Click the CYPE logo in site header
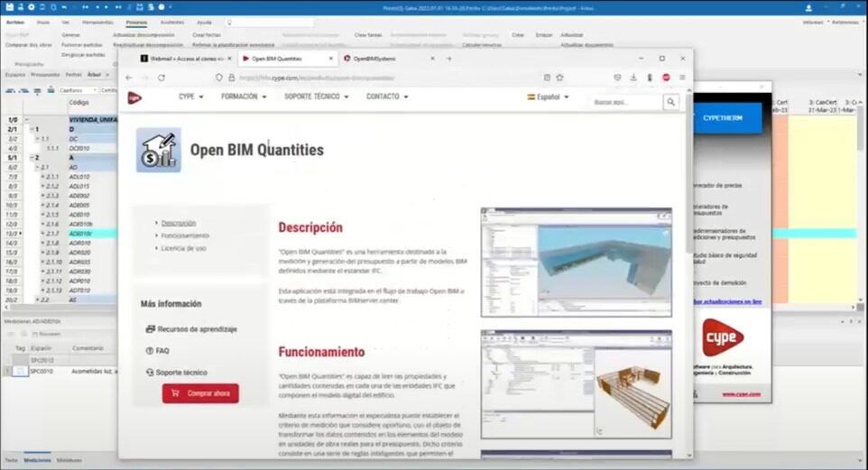This screenshot has width=868, height=470. click(134, 97)
